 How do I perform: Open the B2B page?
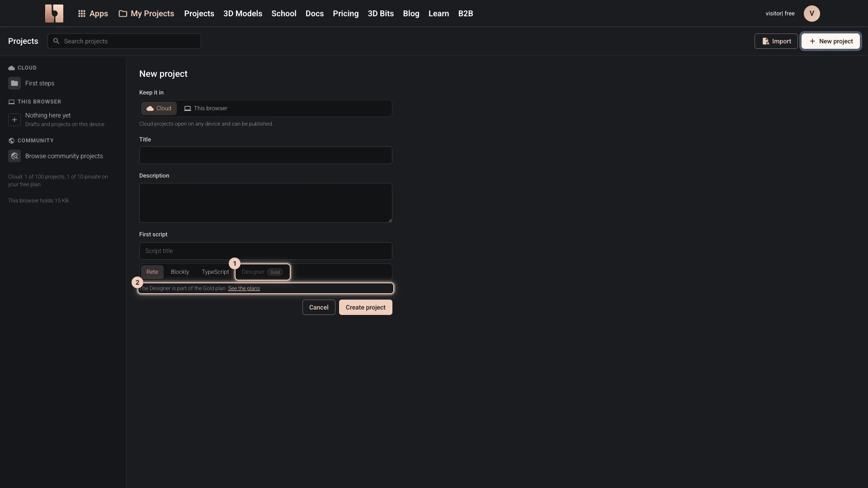(466, 14)
